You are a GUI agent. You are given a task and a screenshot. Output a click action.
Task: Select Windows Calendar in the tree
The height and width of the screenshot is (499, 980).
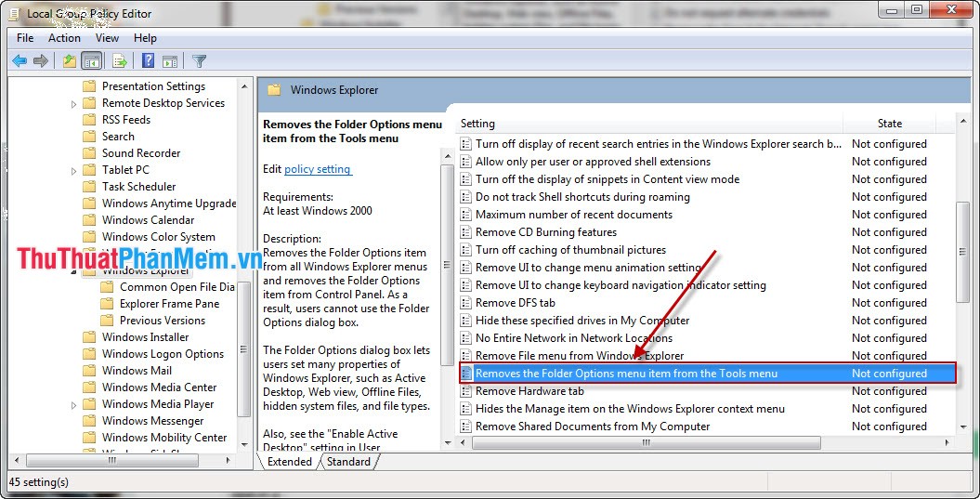[x=148, y=220]
